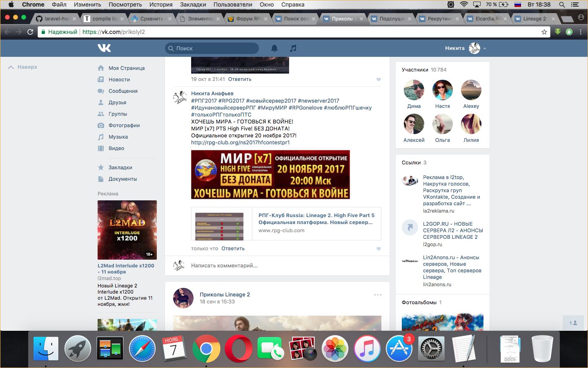
Task: Open Messages icon in left sidebar
Action: (101, 91)
